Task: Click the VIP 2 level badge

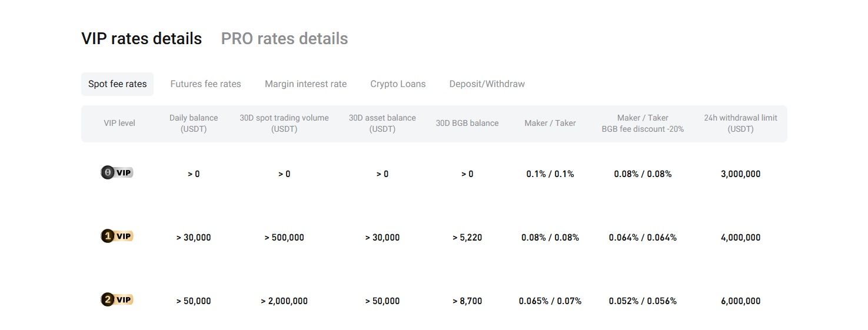Action: pos(117,300)
